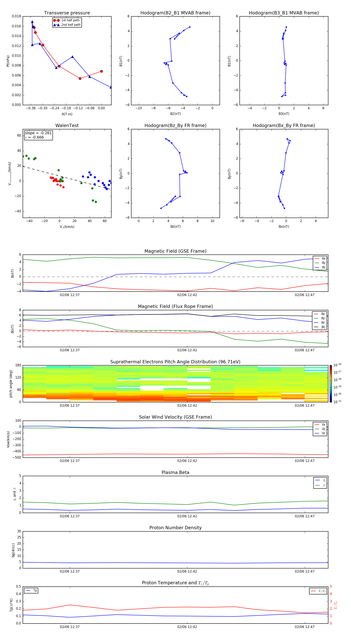Click 'B2(nT)' x-axis label
The height and width of the screenshot is (644, 351).
pos(175,114)
